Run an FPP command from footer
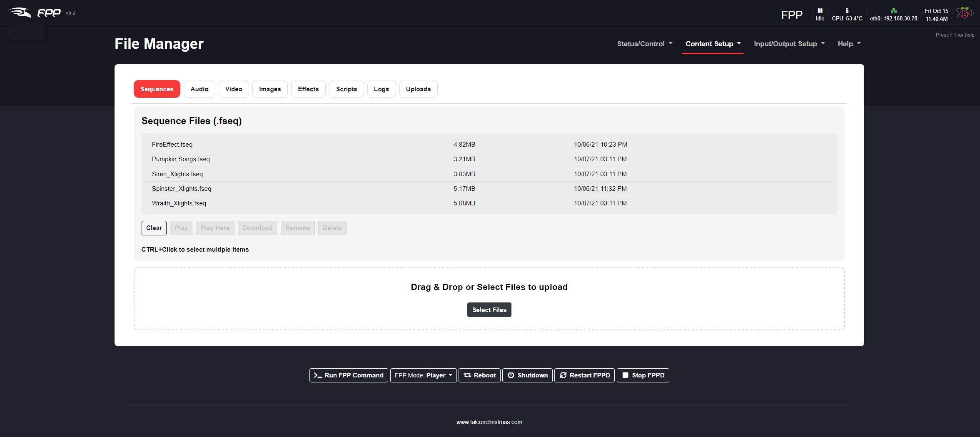The height and width of the screenshot is (437, 980). 349,375
